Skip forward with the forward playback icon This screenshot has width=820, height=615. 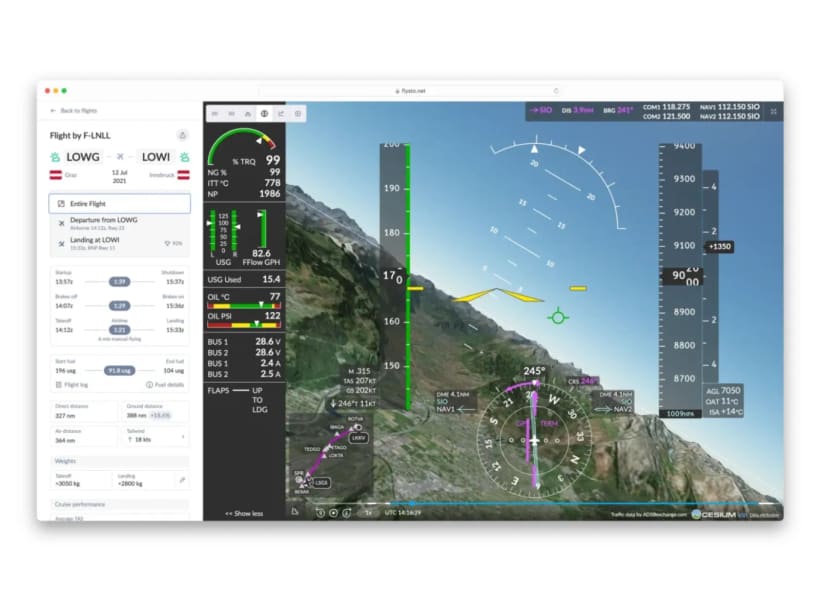[x=346, y=513]
